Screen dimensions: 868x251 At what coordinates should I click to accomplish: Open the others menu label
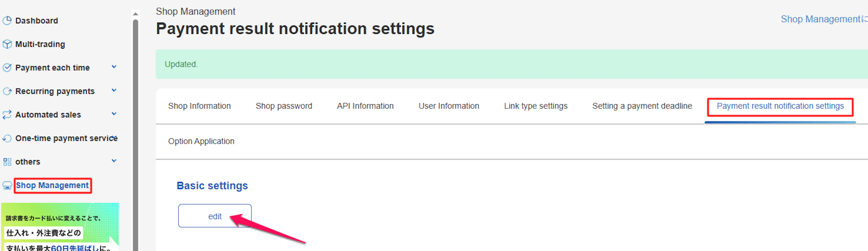coord(28,162)
